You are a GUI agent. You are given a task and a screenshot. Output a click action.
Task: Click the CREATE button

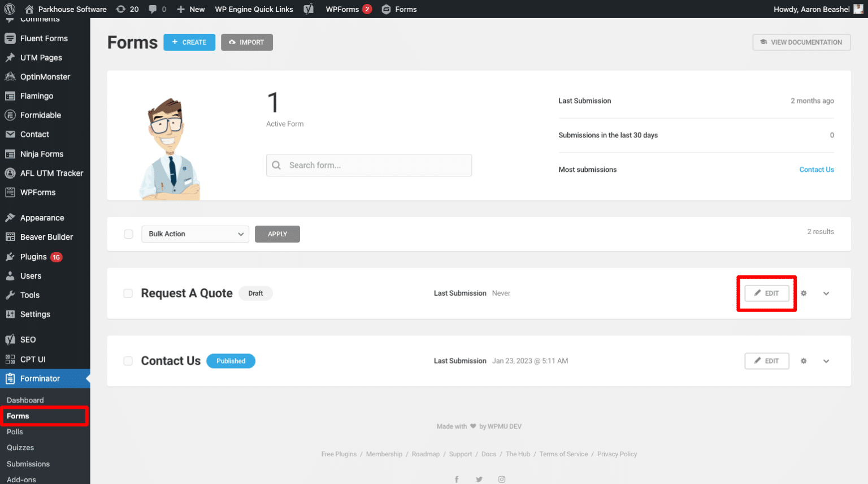tap(189, 42)
